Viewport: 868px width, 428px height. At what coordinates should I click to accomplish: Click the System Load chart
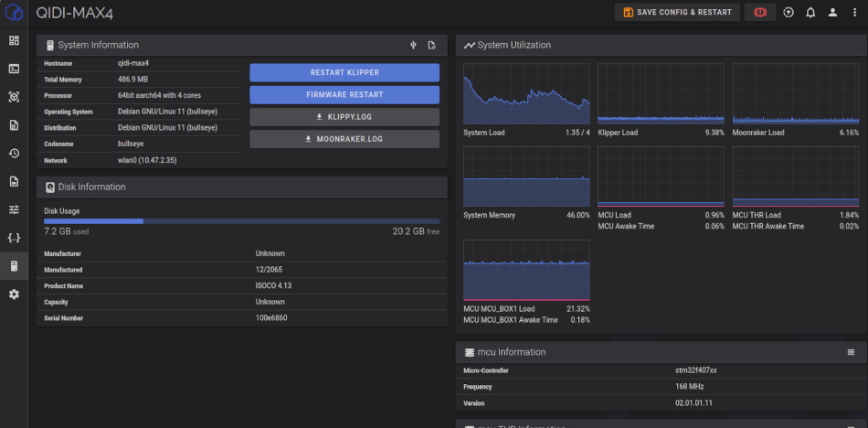point(526,93)
